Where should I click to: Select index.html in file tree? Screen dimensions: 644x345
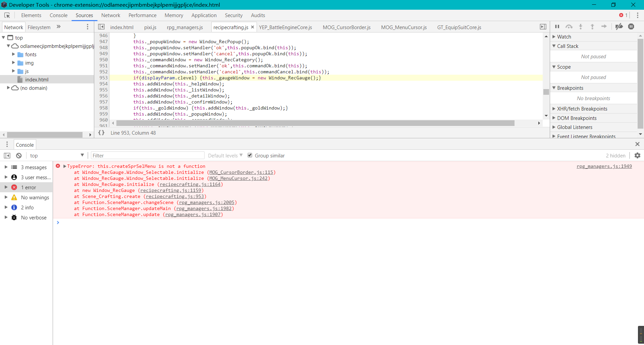tap(37, 79)
